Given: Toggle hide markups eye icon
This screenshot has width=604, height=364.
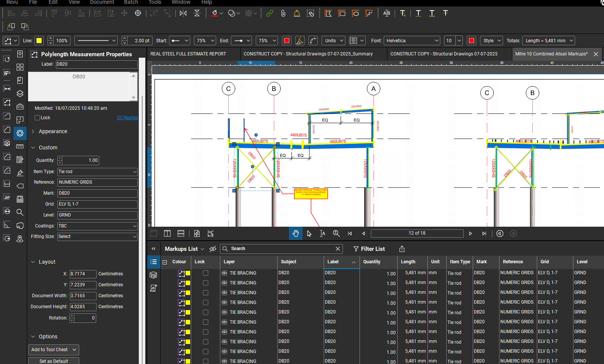Looking at the screenshot, I should pos(213,249).
